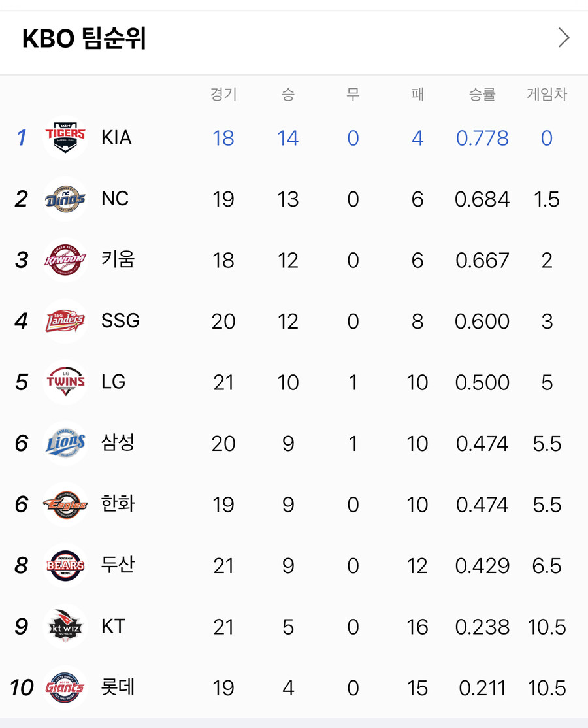The height and width of the screenshot is (728, 588).
Task: Open the KBO 팀순위 header title
Action: pos(84,39)
